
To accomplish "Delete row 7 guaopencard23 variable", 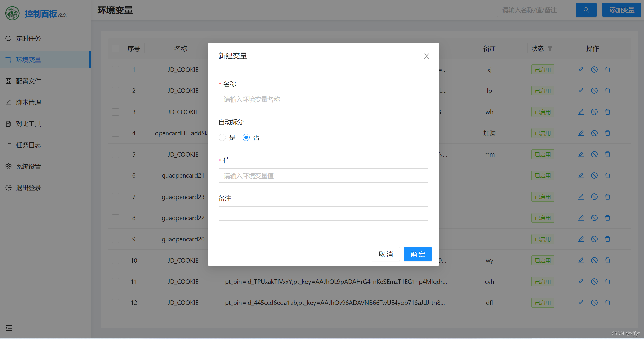I will (x=608, y=197).
